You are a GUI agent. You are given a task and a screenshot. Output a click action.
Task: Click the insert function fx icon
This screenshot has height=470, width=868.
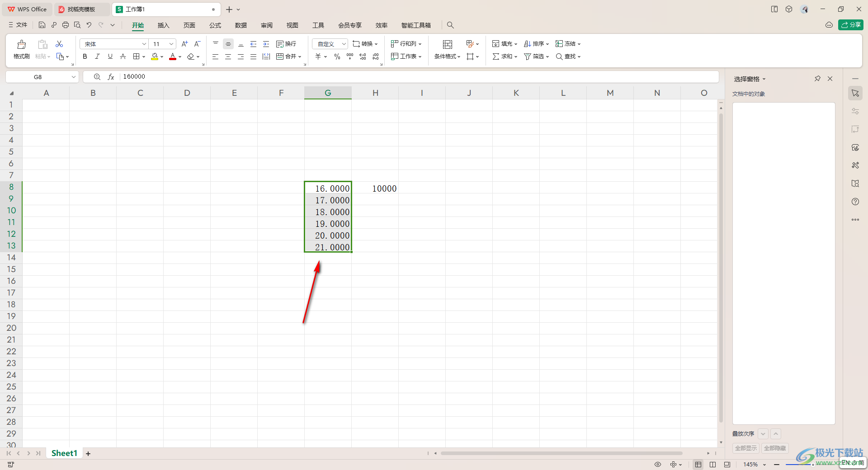click(x=111, y=77)
